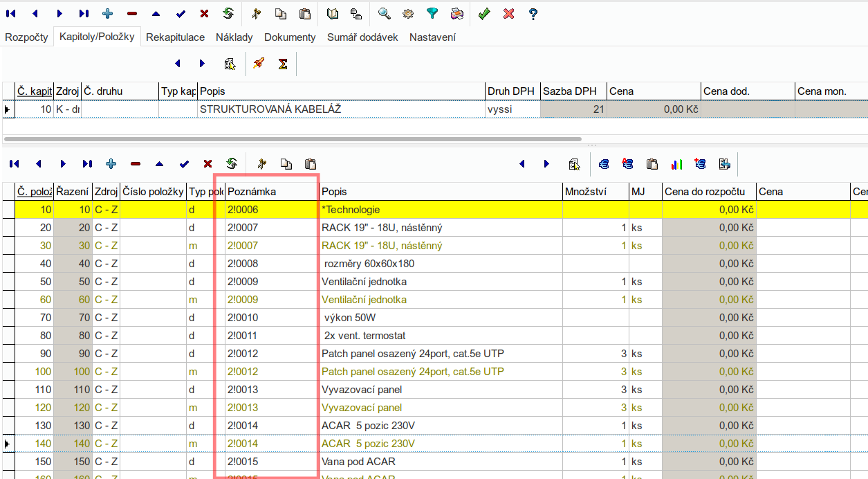Click the open book icon in top toolbar
Image resolution: width=868 pixels, height=479 pixels.
point(333,13)
